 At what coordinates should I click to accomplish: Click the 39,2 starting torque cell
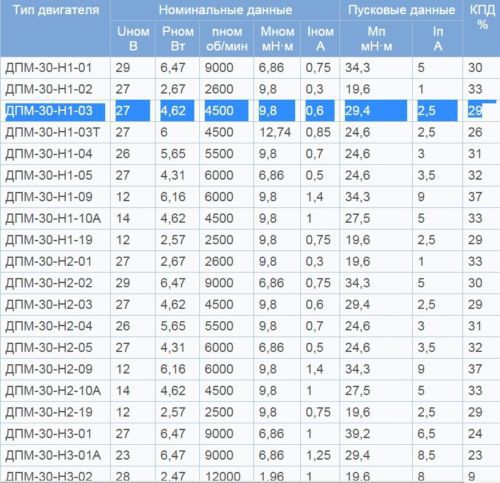pos(376,434)
